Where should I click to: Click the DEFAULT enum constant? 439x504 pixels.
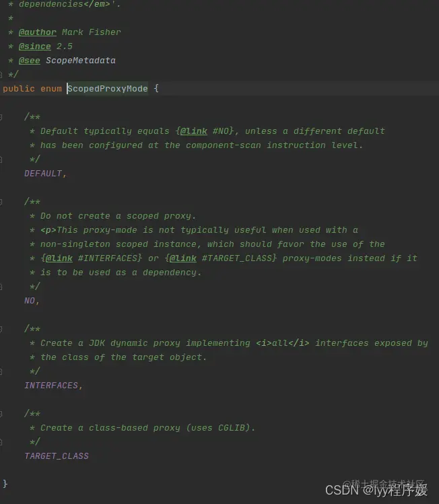(x=43, y=174)
